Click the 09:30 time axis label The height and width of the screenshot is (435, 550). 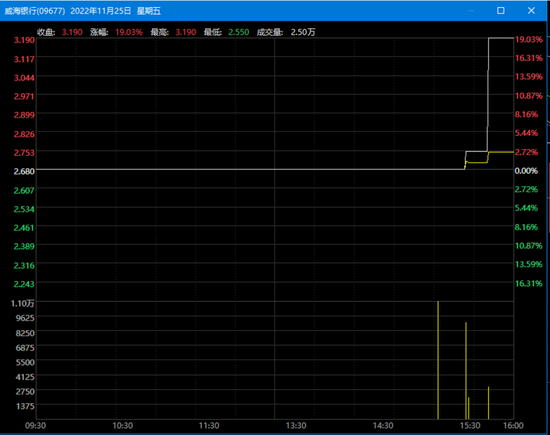coord(35,426)
